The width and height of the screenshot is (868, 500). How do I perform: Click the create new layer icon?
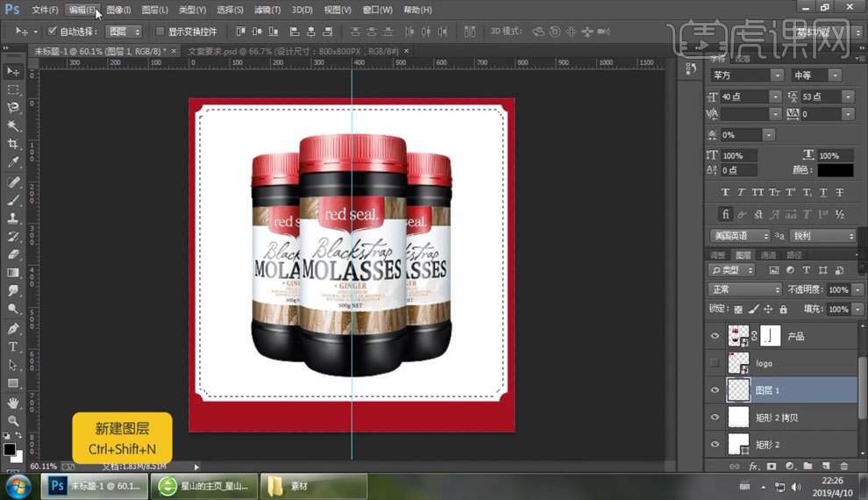click(x=826, y=466)
